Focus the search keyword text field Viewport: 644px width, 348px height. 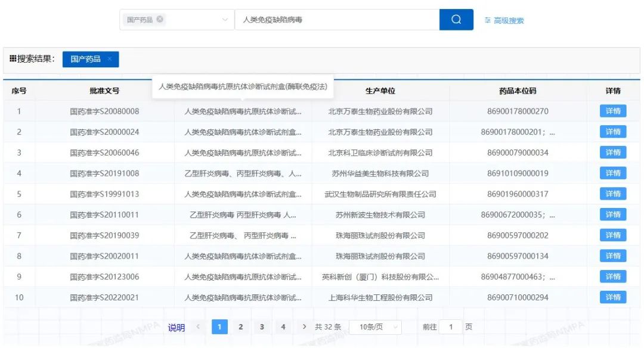[337, 20]
